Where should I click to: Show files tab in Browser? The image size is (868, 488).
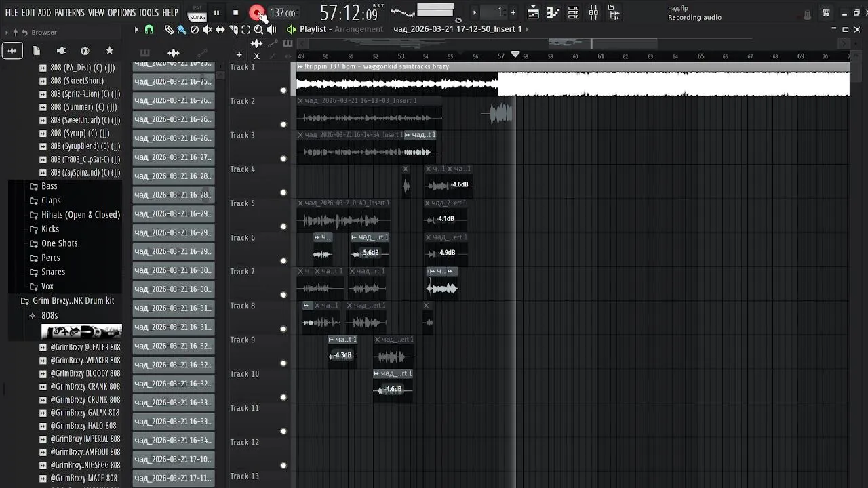(37, 51)
